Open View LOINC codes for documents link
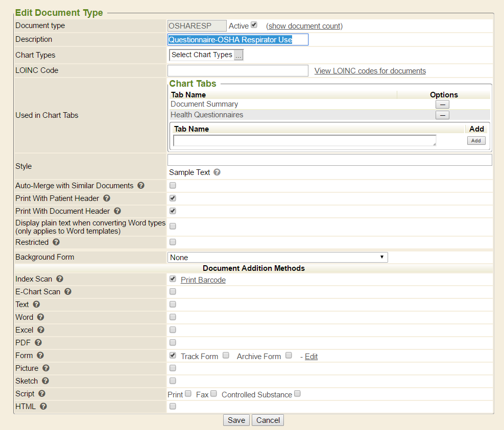The width and height of the screenshot is (504, 430). pyautogui.click(x=370, y=71)
